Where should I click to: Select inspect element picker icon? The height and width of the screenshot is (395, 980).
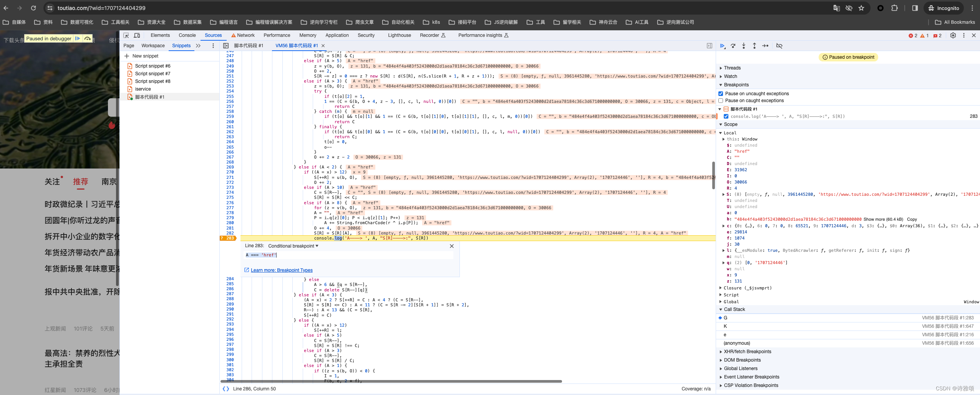point(126,35)
